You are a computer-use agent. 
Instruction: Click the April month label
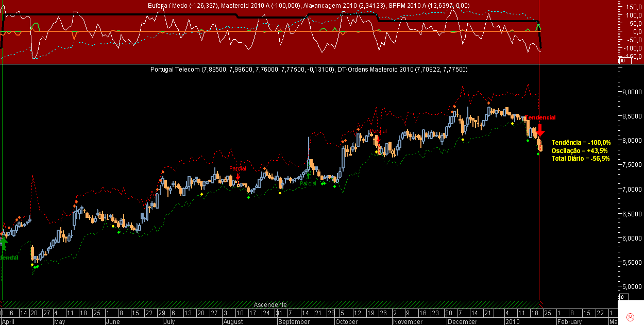tap(8, 321)
